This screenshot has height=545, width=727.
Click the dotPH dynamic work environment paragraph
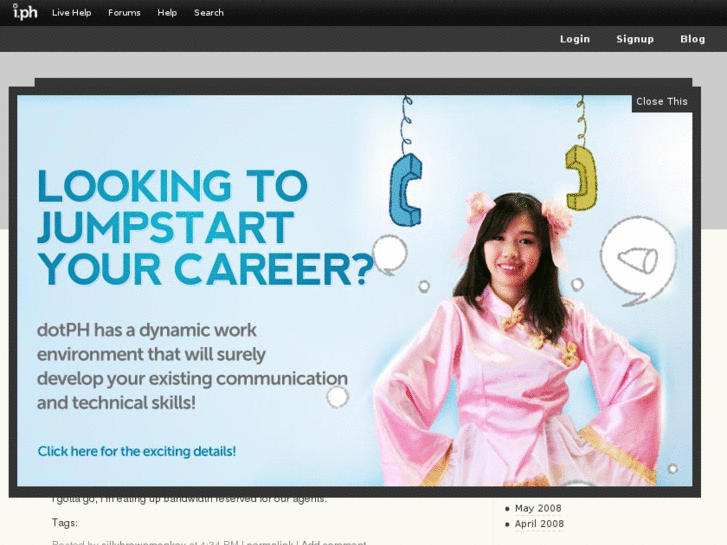pyautogui.click(x=192, y=366)
